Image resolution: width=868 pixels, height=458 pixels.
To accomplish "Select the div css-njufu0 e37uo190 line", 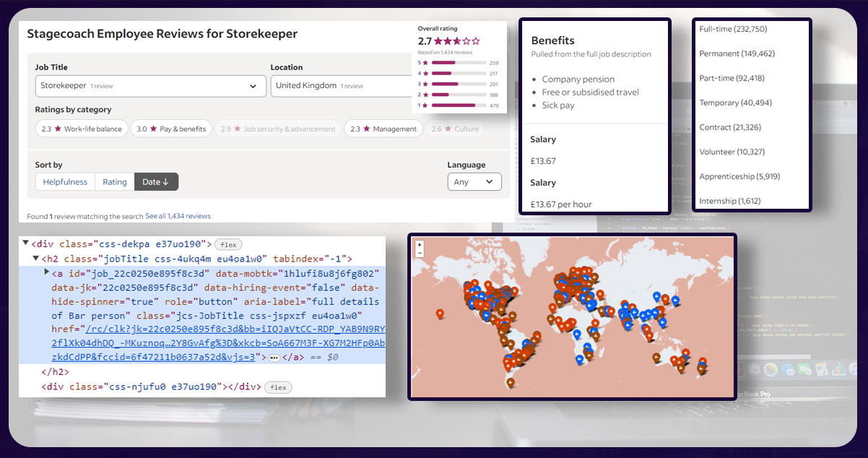I will (151, 387).
